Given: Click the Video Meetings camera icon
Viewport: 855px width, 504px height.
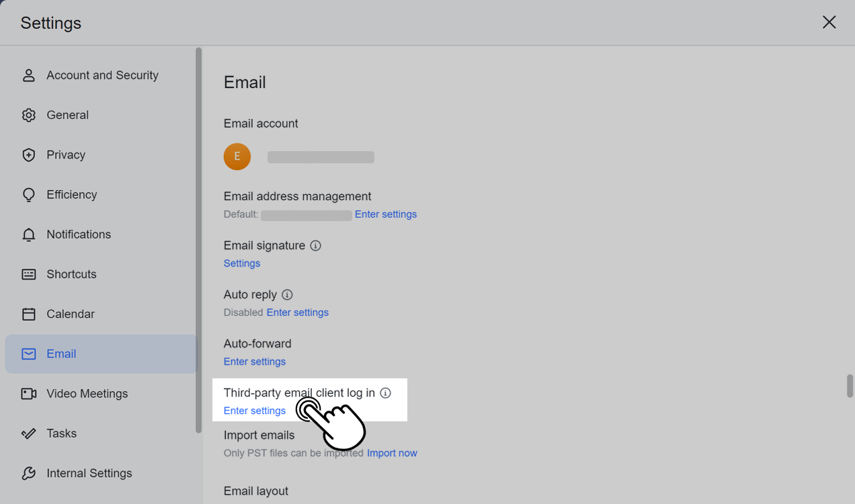Looking at the screenshot, I should 28,394.
